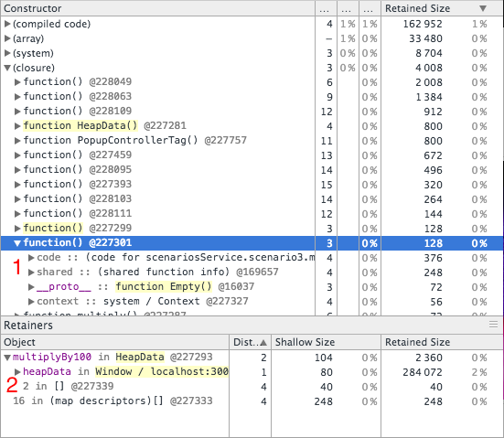Screen dimensions: 504x438
Task: Click Window / localhost:300 text
Action: [x=162, y=371]
